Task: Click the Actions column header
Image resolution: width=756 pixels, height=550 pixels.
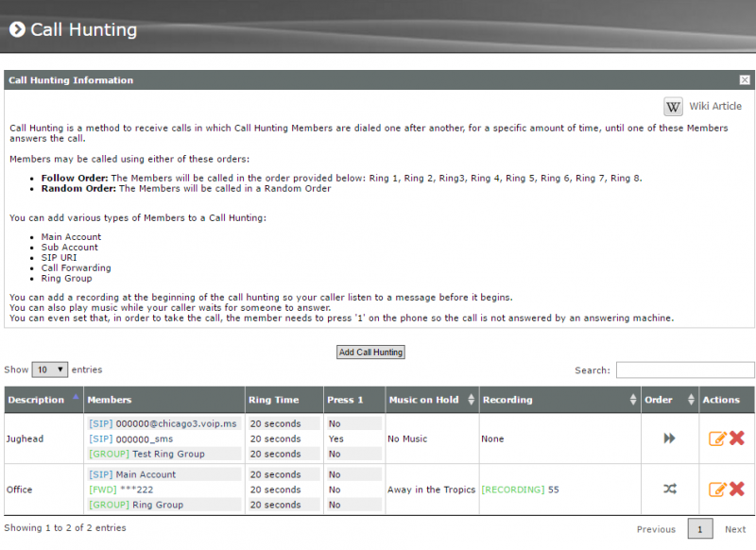Action: [x=727, y=400]
